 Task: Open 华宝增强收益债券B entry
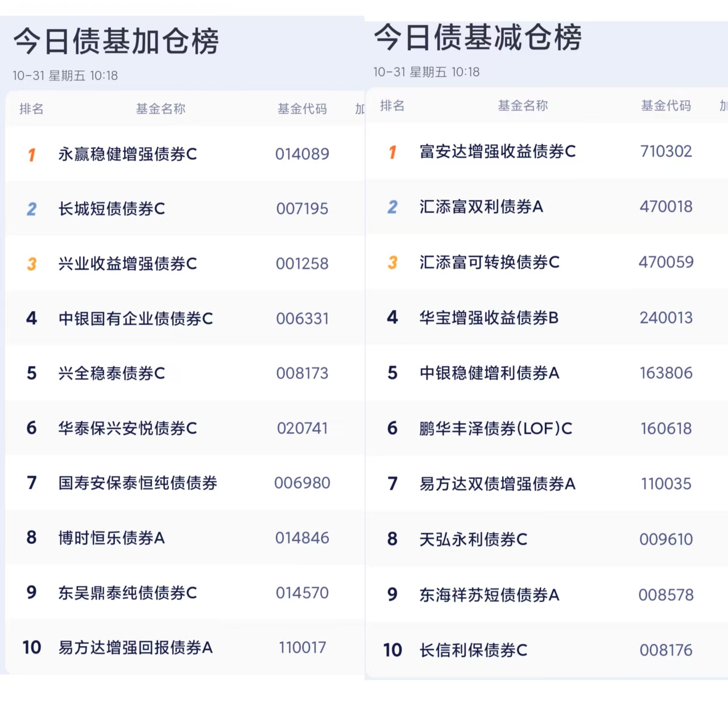(489, 317)
